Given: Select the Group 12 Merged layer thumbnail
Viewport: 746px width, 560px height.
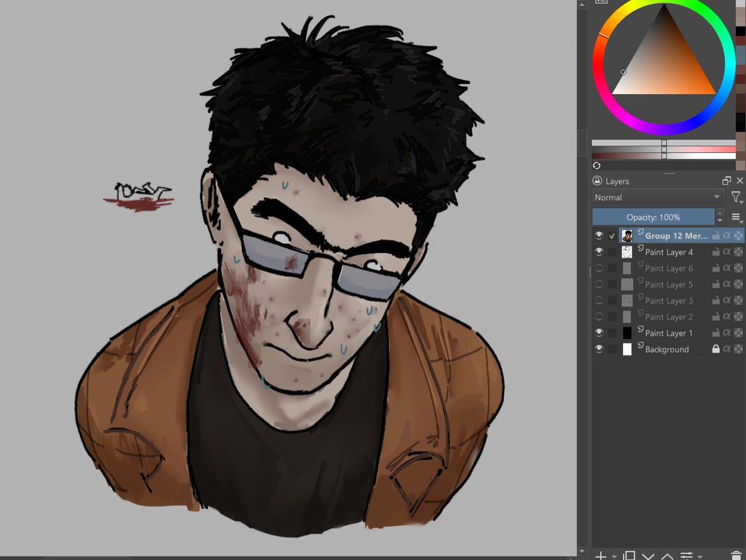Looking at the screenshot, I should pos(627,236).
